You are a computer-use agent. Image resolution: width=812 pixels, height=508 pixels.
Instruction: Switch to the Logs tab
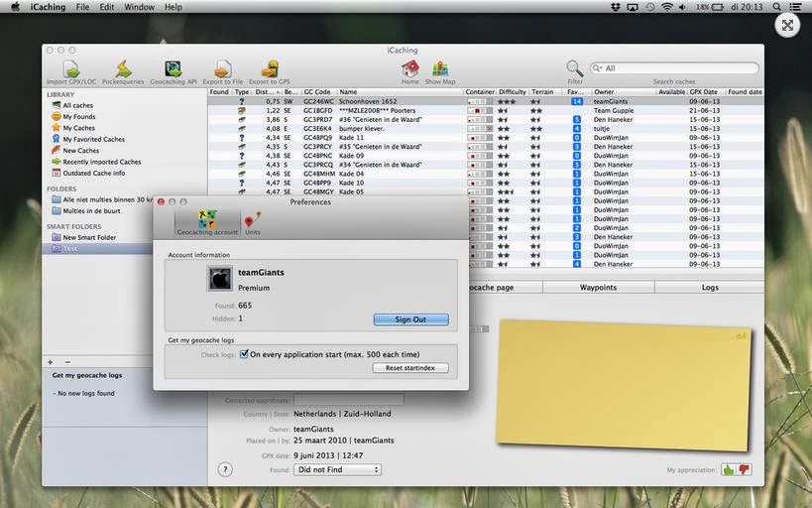pos(710,287)
